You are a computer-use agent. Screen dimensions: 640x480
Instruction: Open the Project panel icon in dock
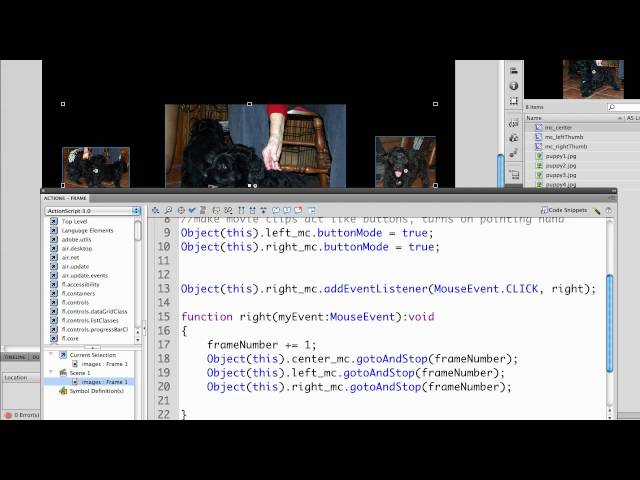pos(514,175)
